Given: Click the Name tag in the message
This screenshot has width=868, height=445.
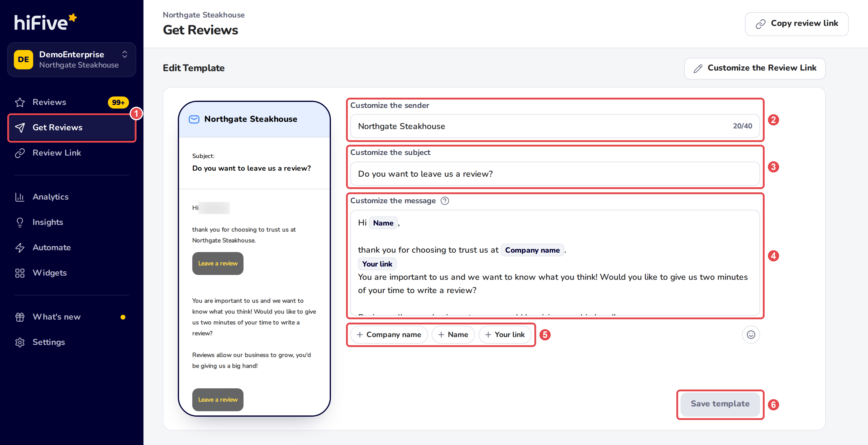Looking at the screenshot, I should [383, 223].
